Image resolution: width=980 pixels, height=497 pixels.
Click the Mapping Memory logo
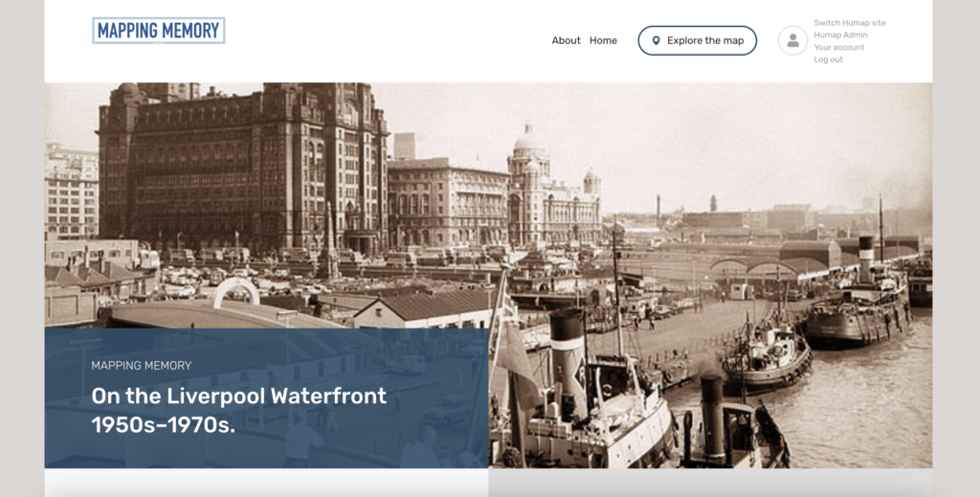point(159,31)
